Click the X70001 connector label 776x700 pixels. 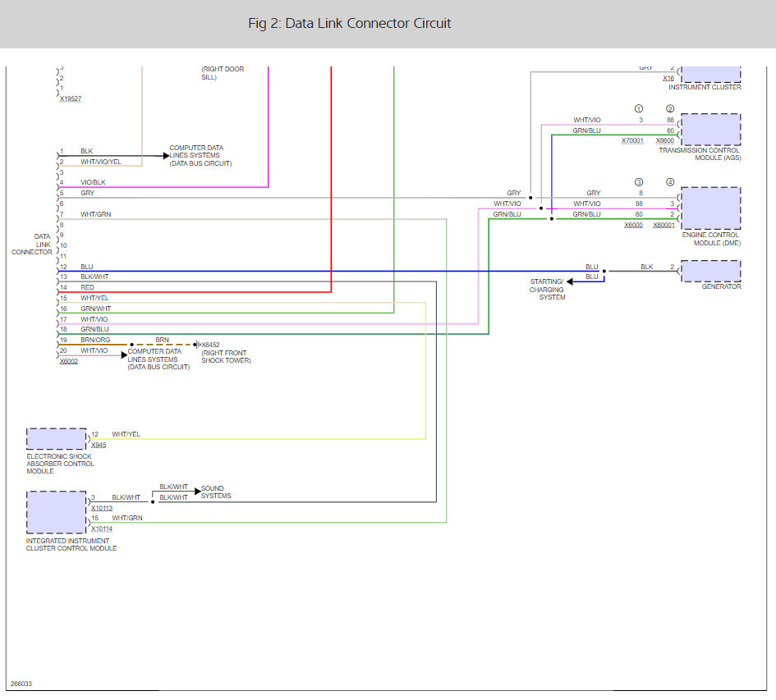[x=632, y=140]
